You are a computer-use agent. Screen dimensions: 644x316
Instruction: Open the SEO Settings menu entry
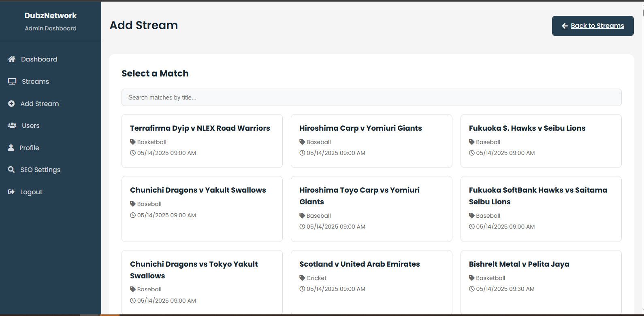click(40, 170)
